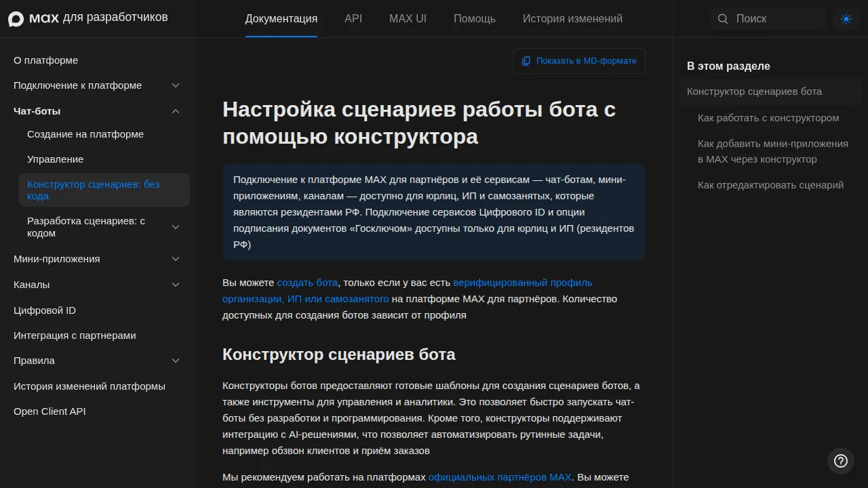Open the help question-mark bubble
The image size is (868, 488).
pos(841,461)
